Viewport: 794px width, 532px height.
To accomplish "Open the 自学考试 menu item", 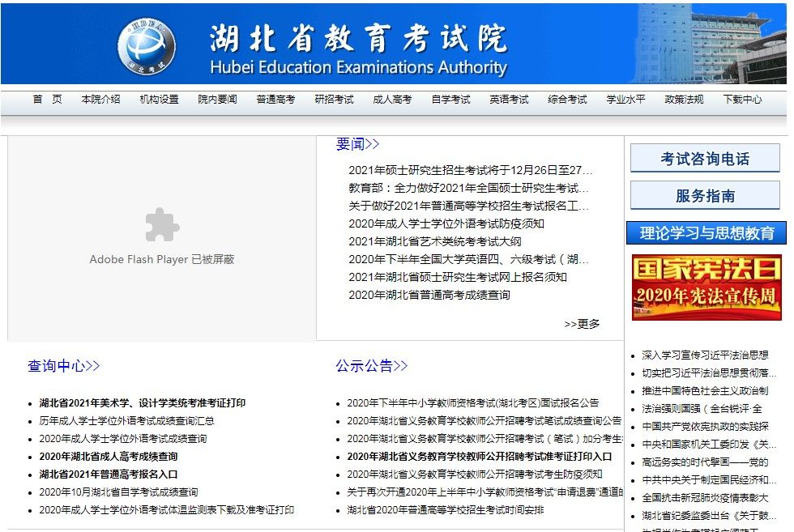I will (450, 100).
